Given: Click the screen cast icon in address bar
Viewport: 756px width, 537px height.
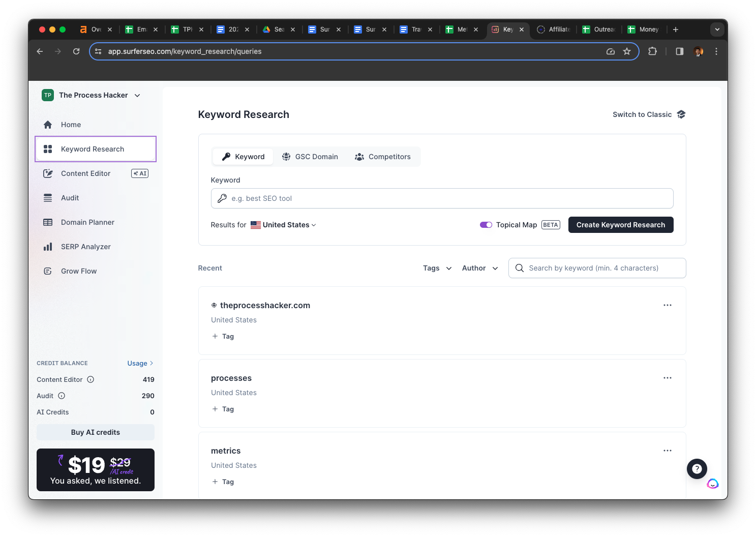Looking at the screenshot, I should click(x=611, y=51).
